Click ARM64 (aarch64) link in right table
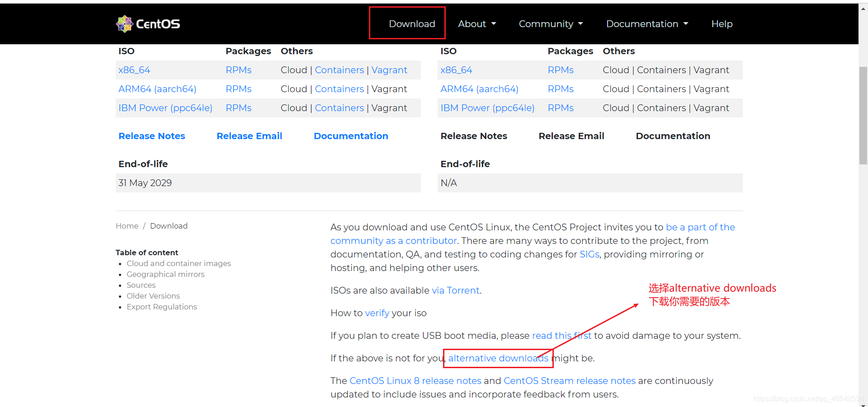Viewport: 868px width, 407px height. click(x=479, y=89)
